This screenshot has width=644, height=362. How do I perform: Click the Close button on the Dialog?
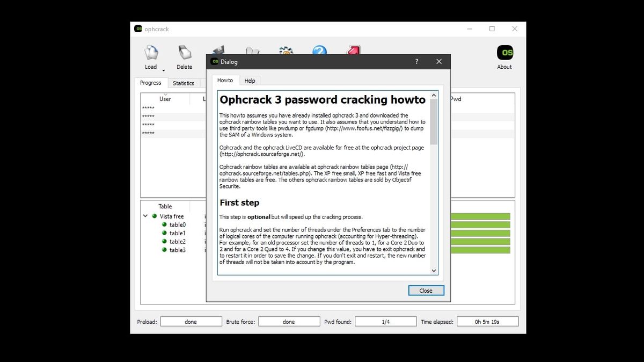426,290
